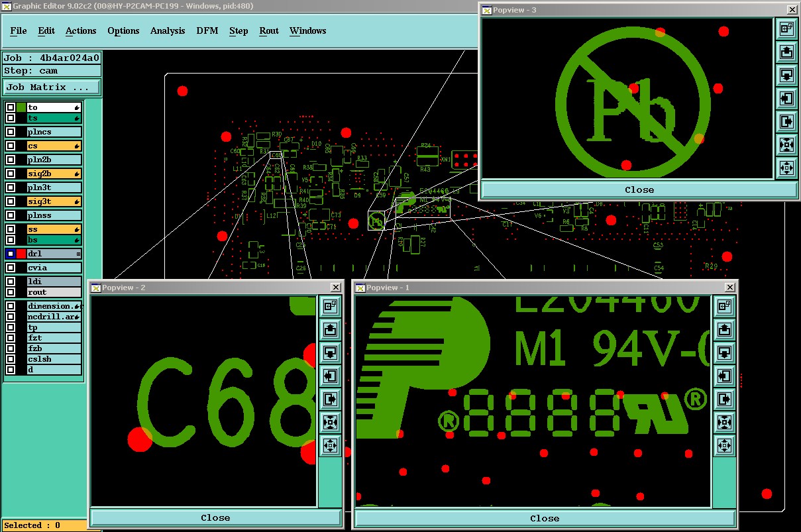801x532 pixels.
Task: Select the dimension layer name
Action: pyautogui.click(x=54, y=306)
